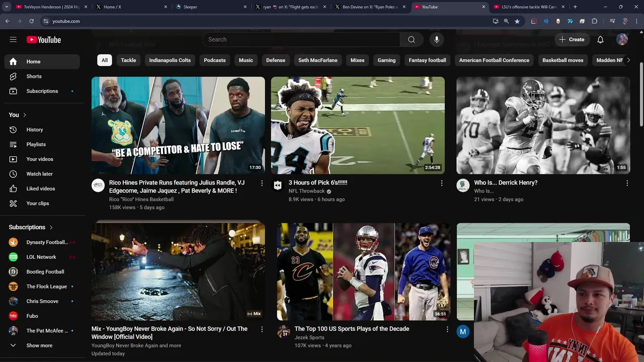Open Bootleg Football subscription channel
Image resolution: width=644 pixels, height=362 pixels.
[42, 272]
